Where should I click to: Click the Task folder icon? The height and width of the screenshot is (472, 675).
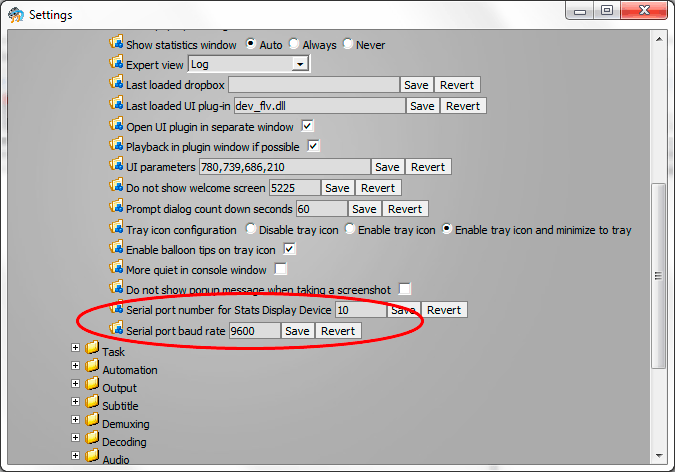point(93,351)
